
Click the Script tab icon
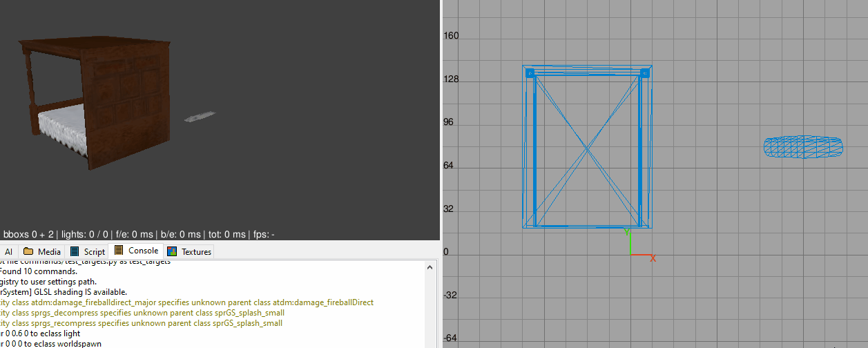tap(75, 252)
